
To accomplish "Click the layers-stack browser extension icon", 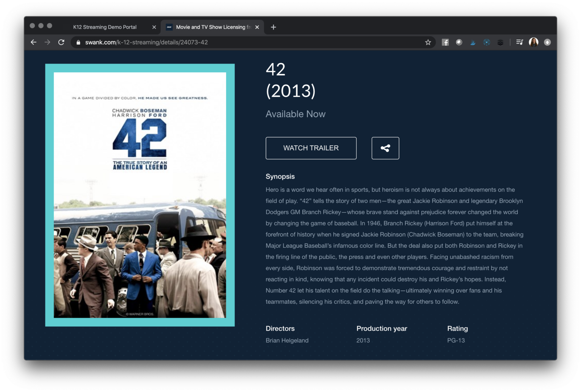I will point(500,42).
